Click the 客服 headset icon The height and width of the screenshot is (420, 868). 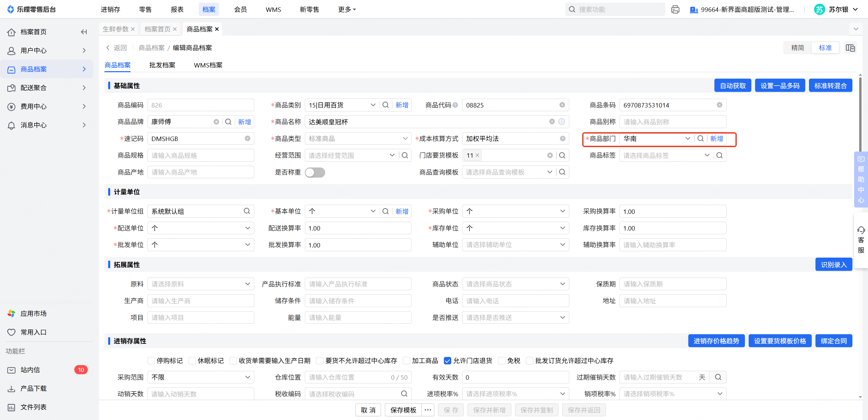[x=861, y=230]
